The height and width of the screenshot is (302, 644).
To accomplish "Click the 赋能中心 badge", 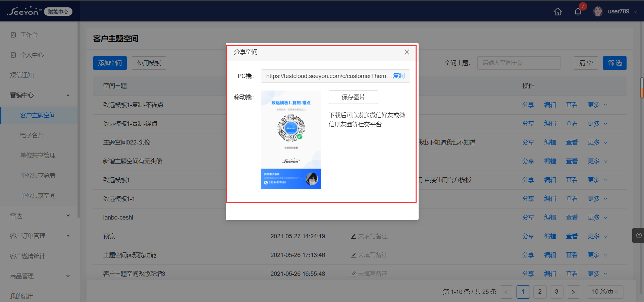I will click(58, 12).
